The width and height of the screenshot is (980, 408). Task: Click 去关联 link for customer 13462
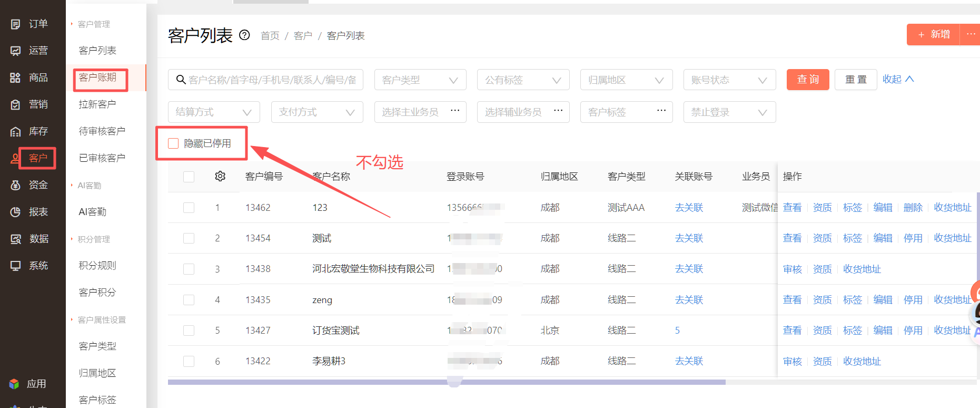pyautogui.click(x=689, y=208)
